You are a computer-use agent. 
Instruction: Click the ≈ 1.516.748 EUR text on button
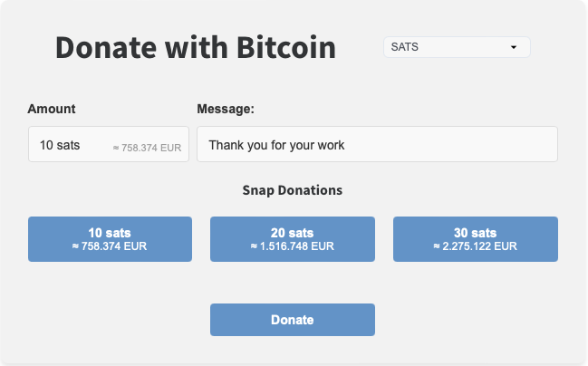click(x=292, y=246)
